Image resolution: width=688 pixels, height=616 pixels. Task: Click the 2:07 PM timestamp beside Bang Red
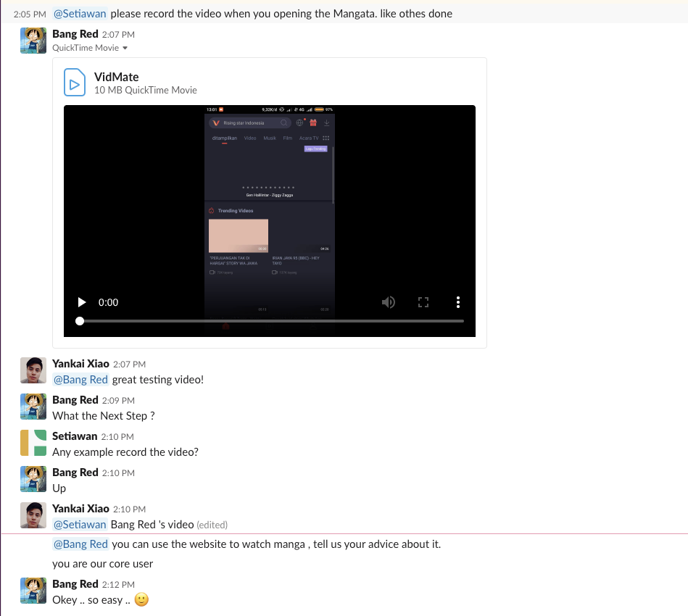point(118,35)
